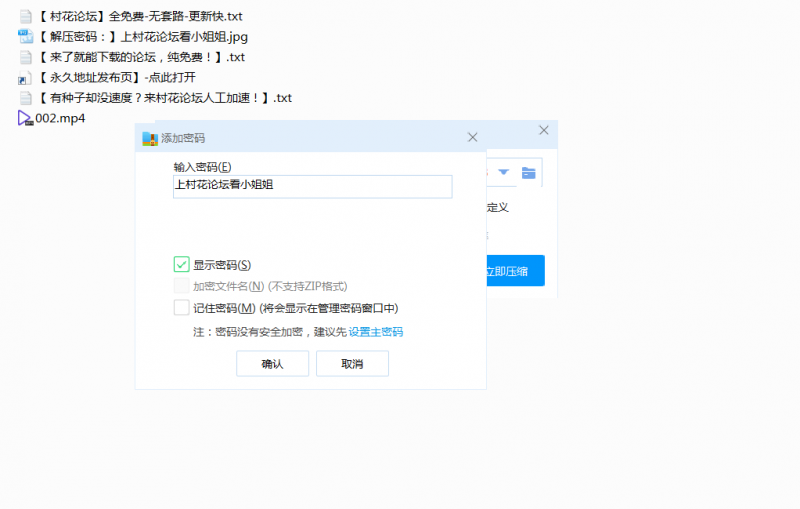The height and width of the screenshot is (509, 800).
Task: Click the blue 立即压缩 button
Action: click(515, 271)
